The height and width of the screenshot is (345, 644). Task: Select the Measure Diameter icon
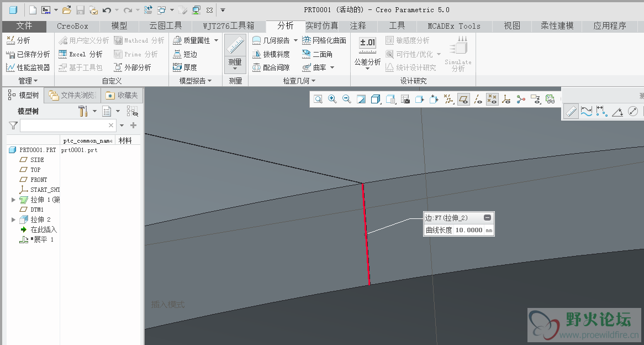click(x=633, y=111)
